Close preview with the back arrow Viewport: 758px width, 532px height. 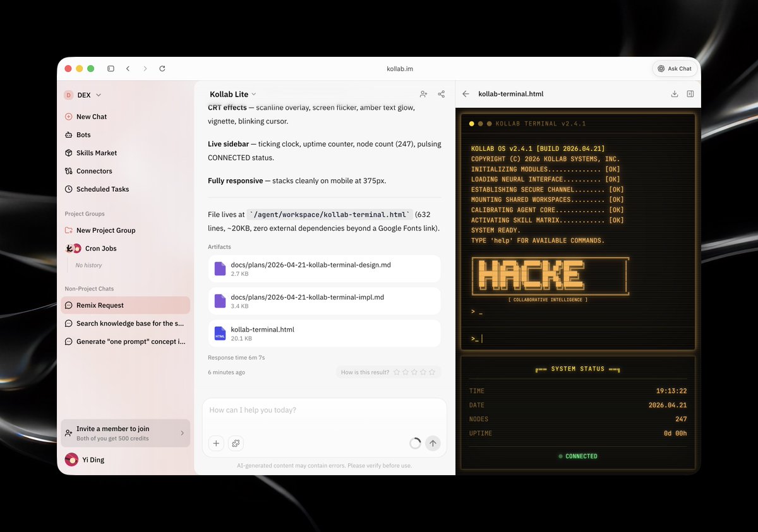pos(466,94)
